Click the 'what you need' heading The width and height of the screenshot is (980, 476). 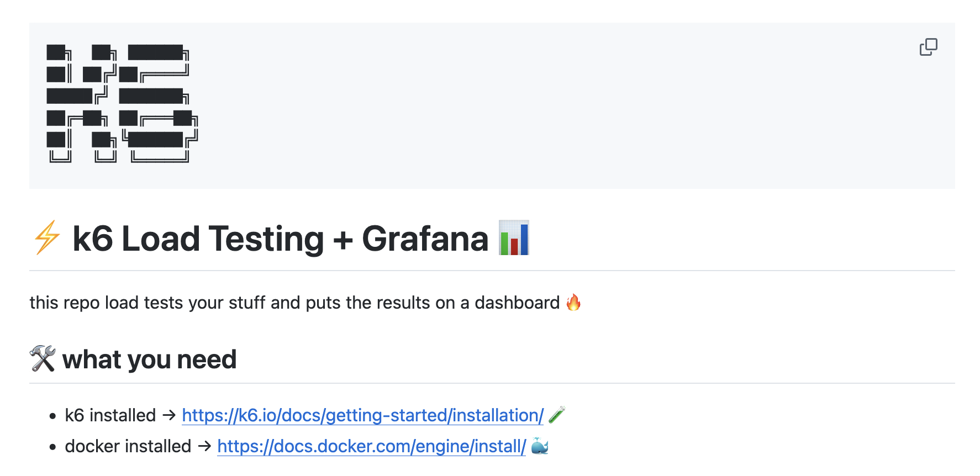point(149,359)
